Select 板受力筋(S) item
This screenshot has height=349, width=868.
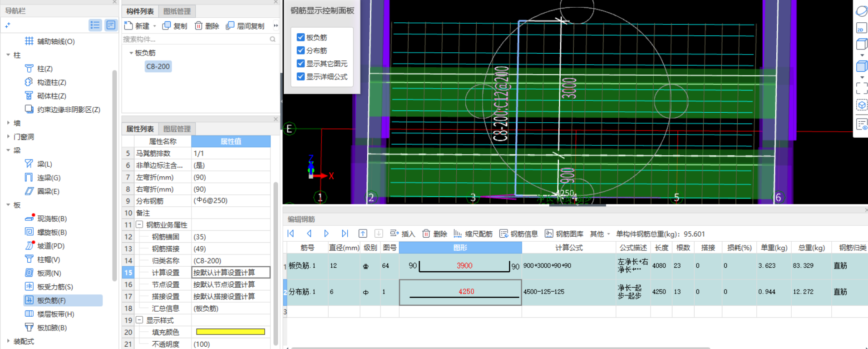pyautogui.click(x=55, y=287)
